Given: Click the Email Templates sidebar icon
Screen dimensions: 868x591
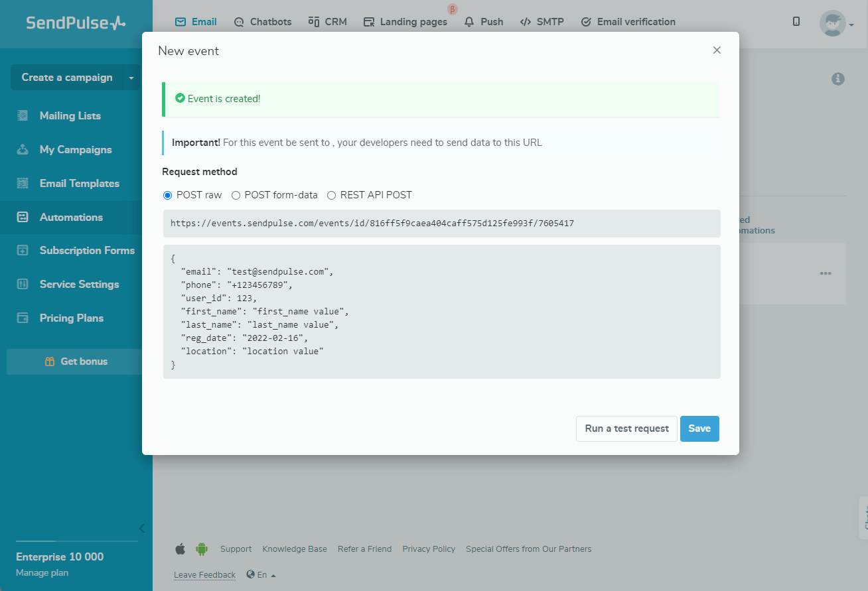Looking at the screenshot, I should click(23, 183).
